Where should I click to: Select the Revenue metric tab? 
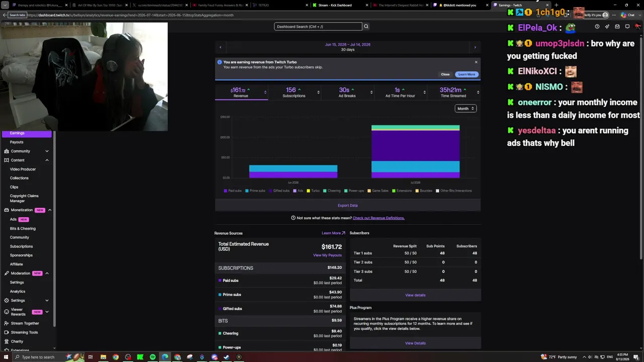240,93
